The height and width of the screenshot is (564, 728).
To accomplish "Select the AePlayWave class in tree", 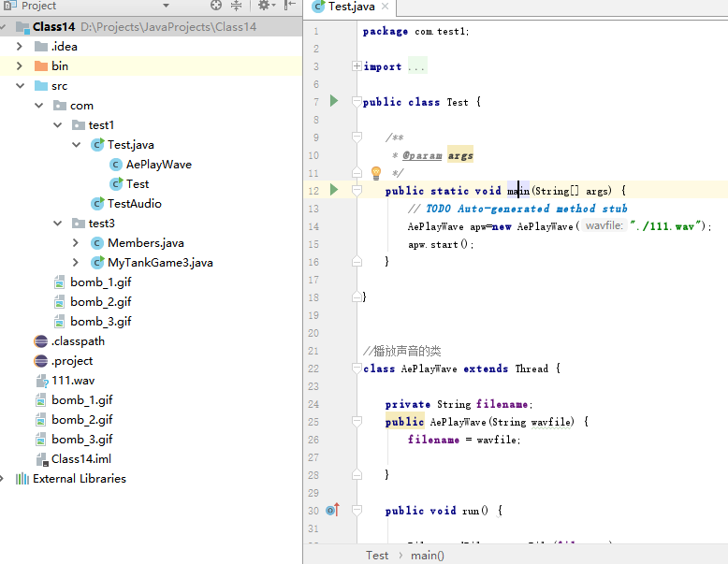I will pyautogui.click(x=159, y=165).
